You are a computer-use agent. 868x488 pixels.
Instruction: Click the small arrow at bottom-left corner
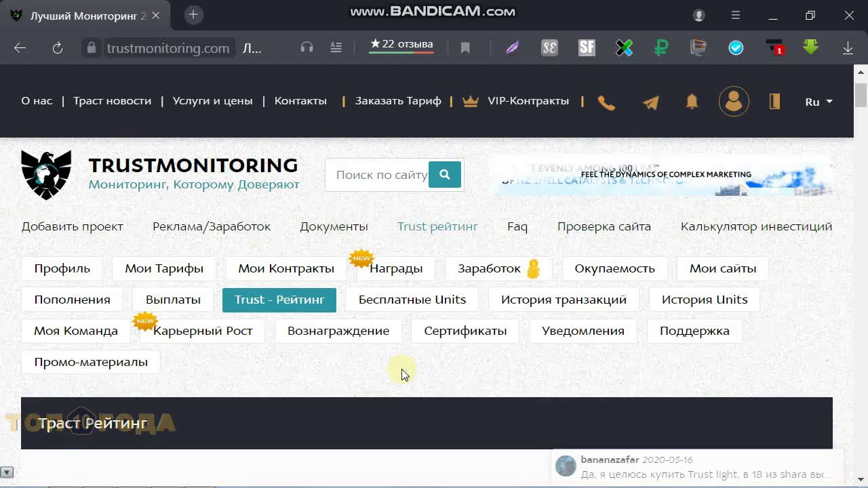[6, 472]
